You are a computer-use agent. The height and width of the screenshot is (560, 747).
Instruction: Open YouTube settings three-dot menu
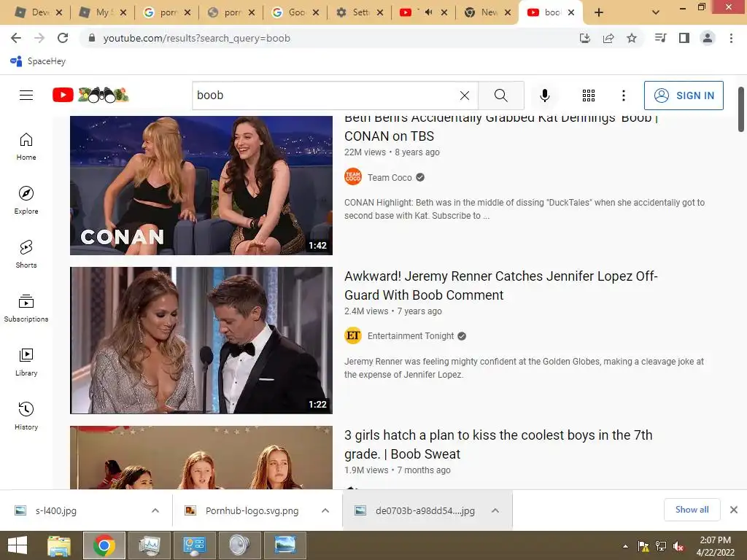623,96
